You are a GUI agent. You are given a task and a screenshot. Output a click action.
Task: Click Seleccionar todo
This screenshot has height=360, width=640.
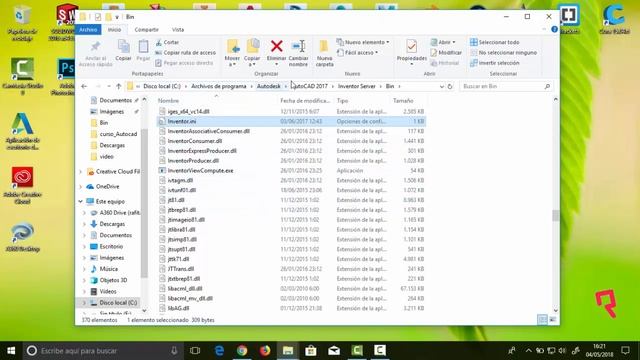point(495,42)
